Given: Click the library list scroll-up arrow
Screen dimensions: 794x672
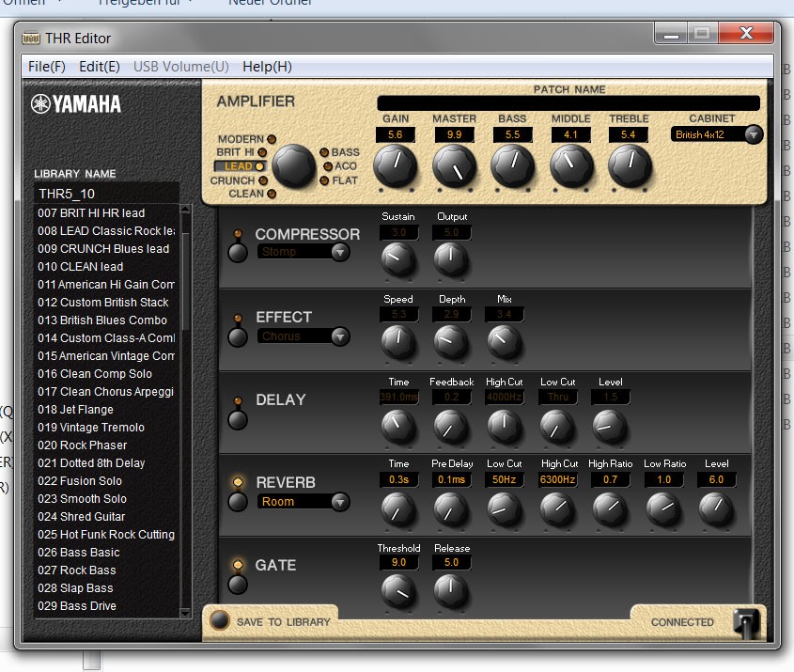Looking at the screenshot, I should (x=185, y=209).
